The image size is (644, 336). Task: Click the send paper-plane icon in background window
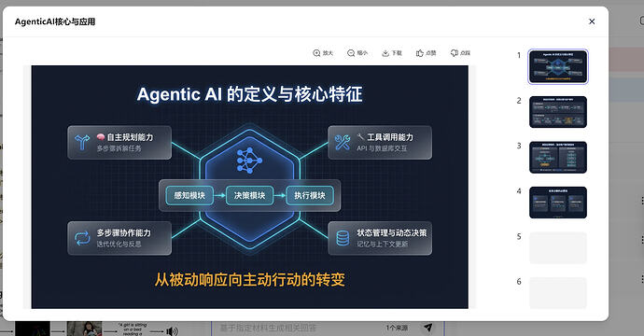428,328
